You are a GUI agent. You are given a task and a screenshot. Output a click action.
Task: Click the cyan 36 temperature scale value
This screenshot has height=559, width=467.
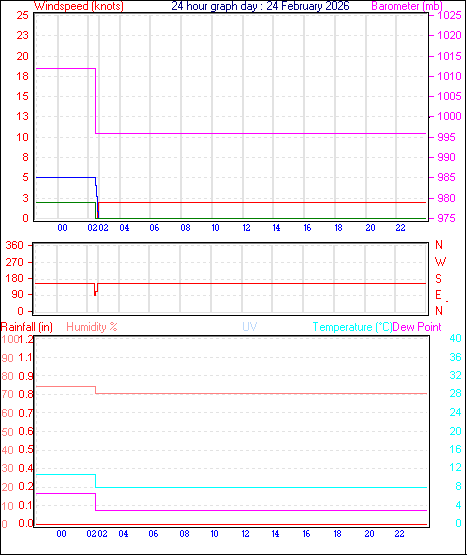point(455,357)
